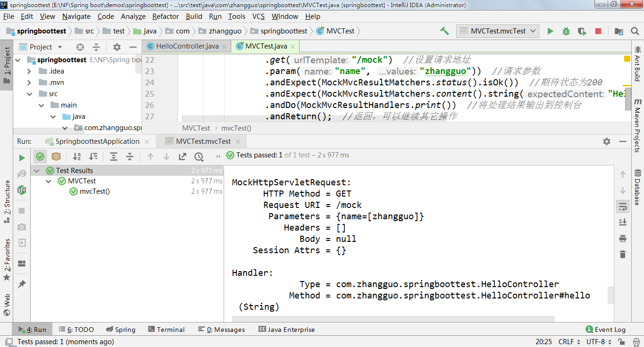Start debugging with the bug icon
Viewport: 644px width, 347px height.
pos(566,31)
